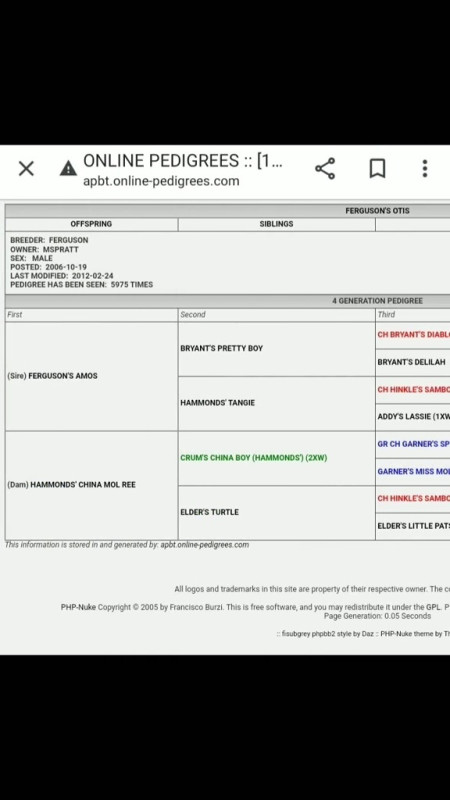
Task: Open HAMMONDS' TANGIE entry
Action: point(217,403)
